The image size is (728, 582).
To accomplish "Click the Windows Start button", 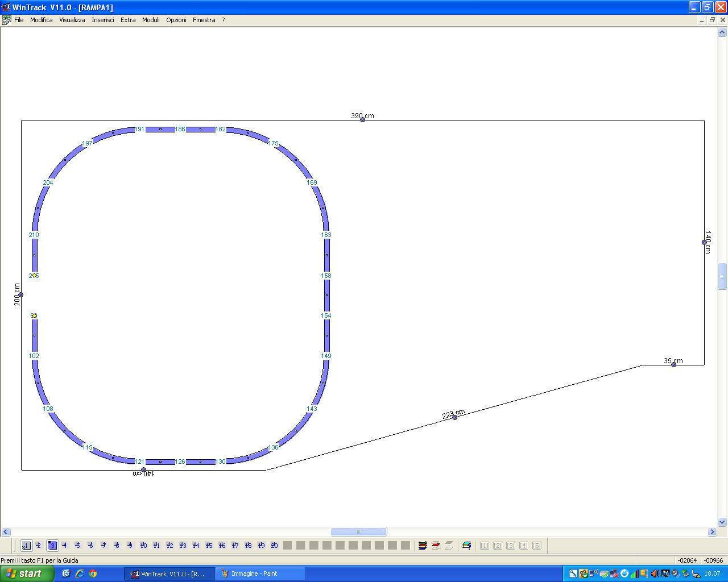I will (x=27, y=573).
